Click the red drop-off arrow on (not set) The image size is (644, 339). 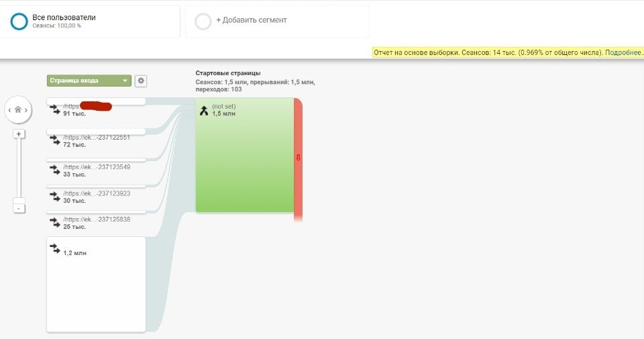point(298,157)
